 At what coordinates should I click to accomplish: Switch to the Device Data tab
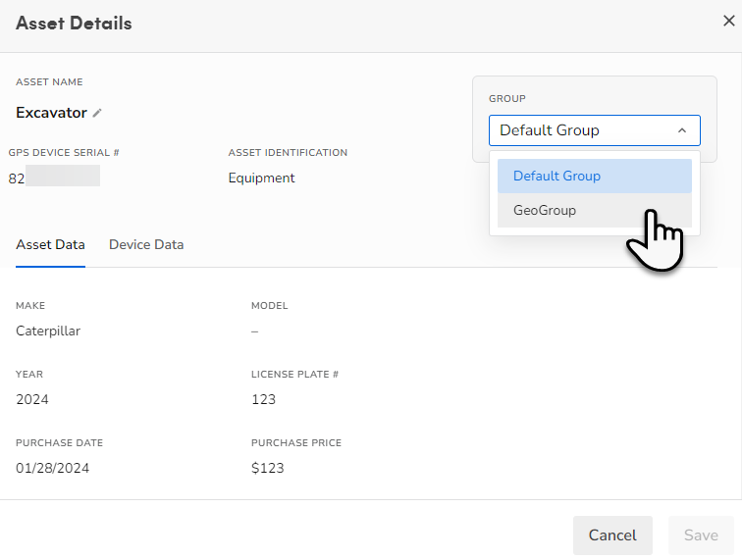[146, 244]
